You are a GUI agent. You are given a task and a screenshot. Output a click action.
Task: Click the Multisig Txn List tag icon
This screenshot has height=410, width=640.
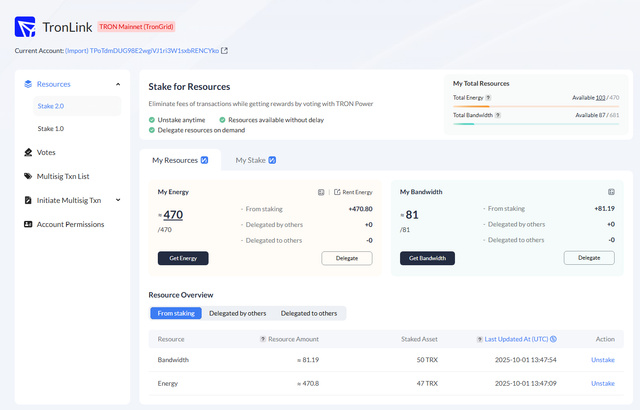click(27, 176)
